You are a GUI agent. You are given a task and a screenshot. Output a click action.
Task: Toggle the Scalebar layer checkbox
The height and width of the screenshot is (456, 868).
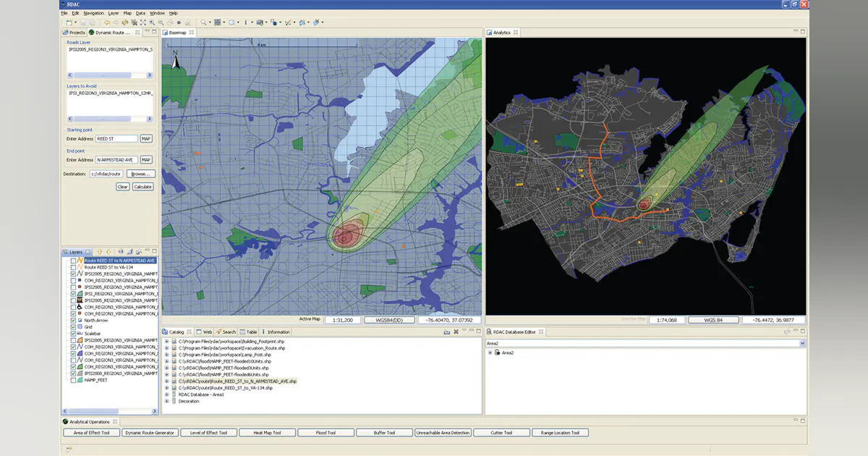click(73, 334)
